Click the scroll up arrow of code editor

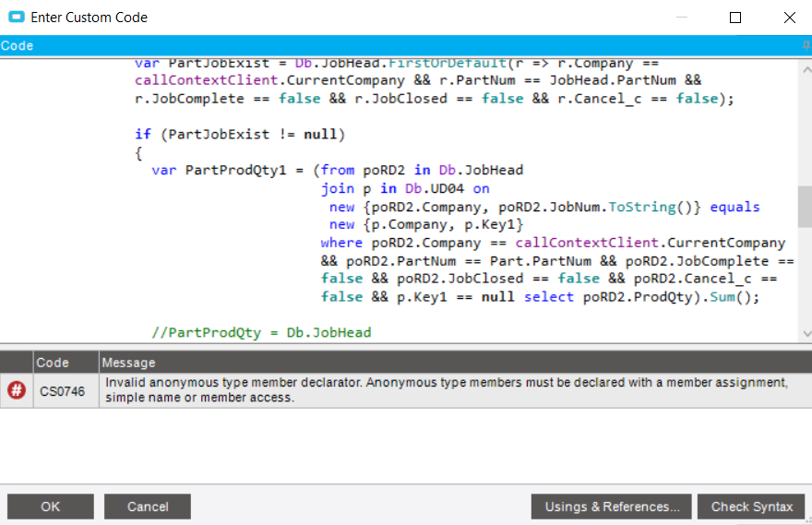pos(806,69)
